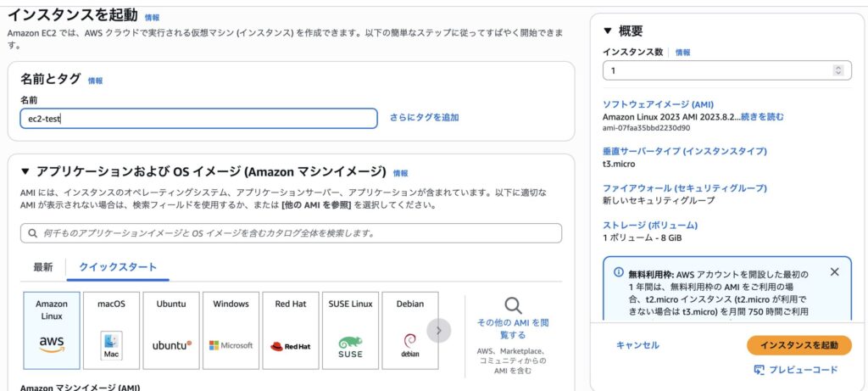Click 新しいセキュリティグループ text
This screenshot has height=391, width=868.
(x=658, y=200)
